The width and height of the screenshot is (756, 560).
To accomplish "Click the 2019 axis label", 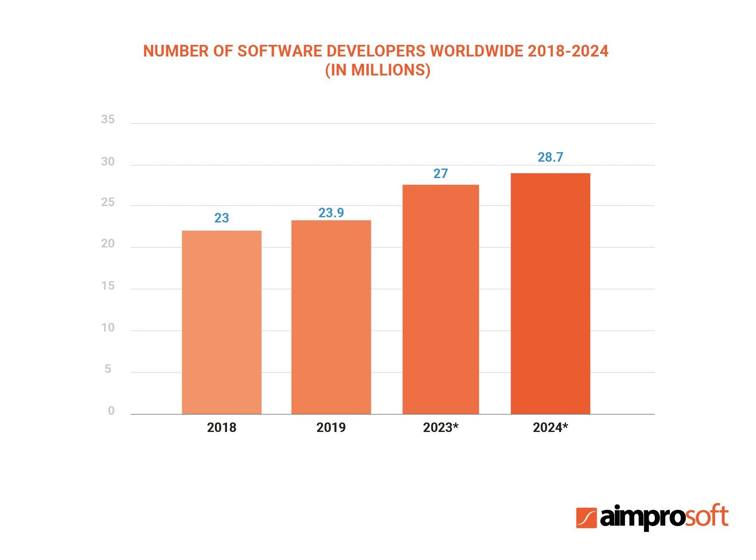I will [331, 428].
